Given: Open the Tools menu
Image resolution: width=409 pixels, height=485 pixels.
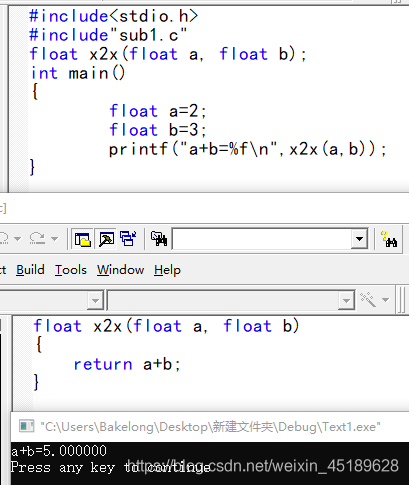Looking at the screenshot, I should click(71, 270).
